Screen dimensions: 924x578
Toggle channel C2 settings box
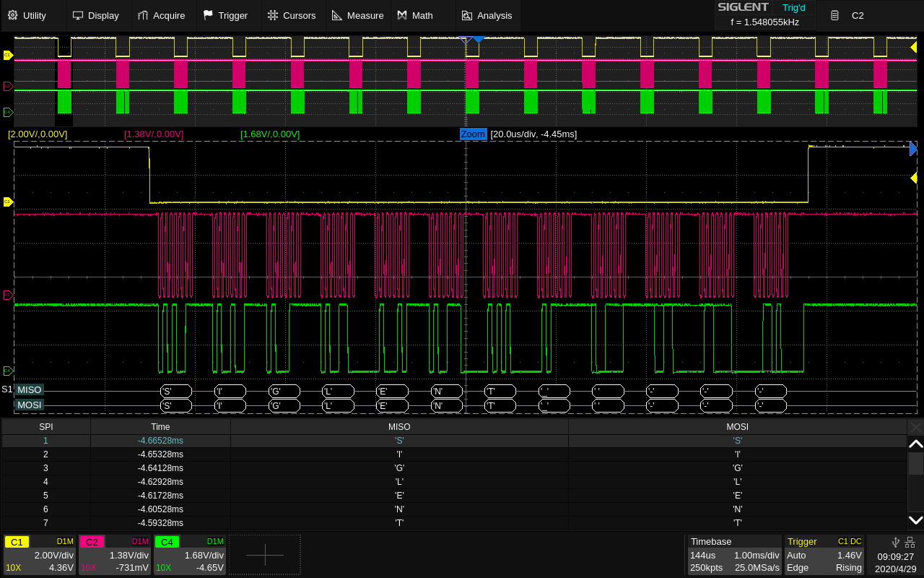tap(115, 555)
